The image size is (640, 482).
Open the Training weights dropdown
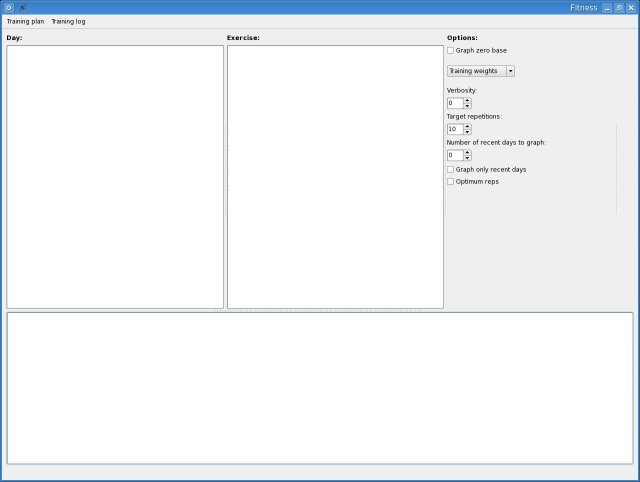(x=481, y=71)
